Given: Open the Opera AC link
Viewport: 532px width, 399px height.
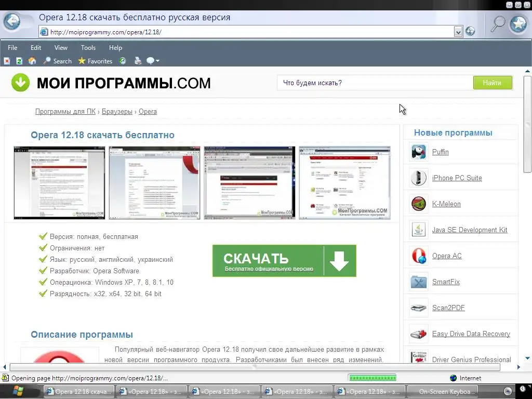Looking at the screenshot, I should tap(447, 256).
